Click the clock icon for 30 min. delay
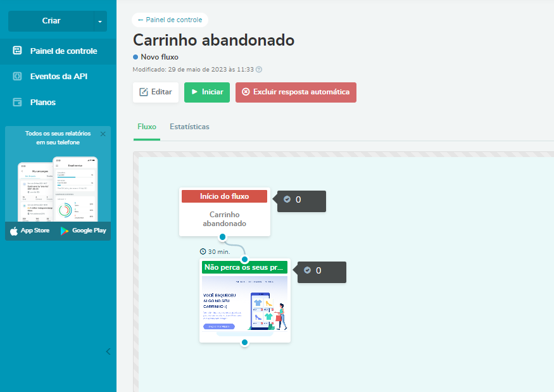This screenshot has height=392, width=554. 203,251
